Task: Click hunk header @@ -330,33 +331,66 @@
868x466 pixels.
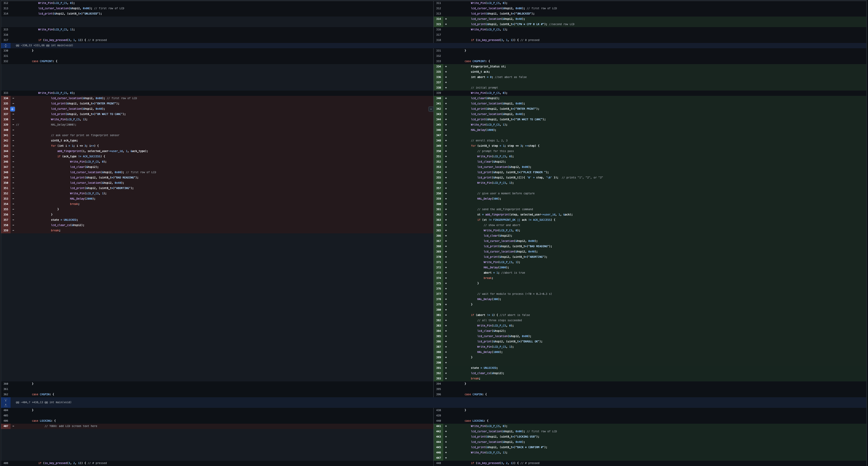Action: point(44,46)
